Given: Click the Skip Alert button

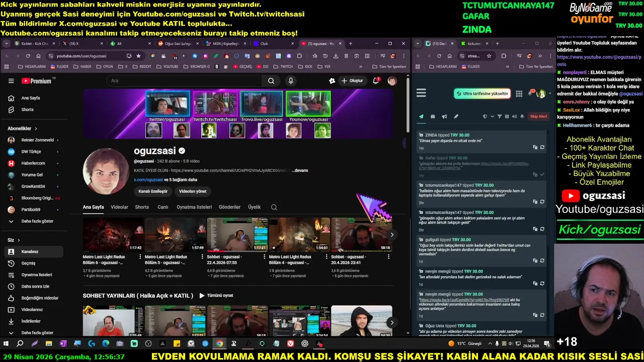Looking at the screenshot, I should [538, 117].
